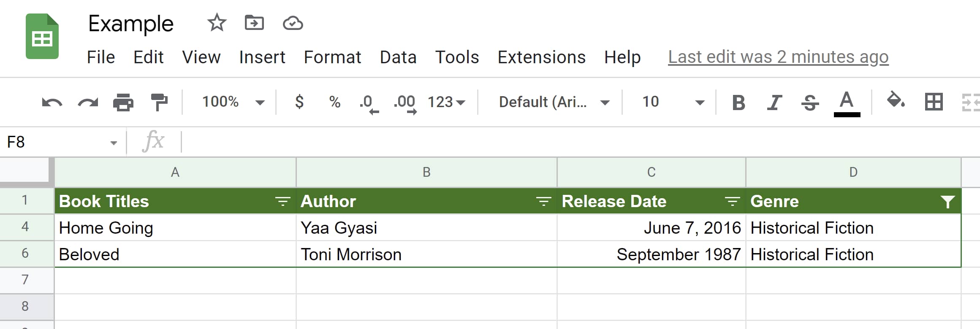980x329 pixels.
Task: Select the Paint format roller icon
Action: coord(159,102)
